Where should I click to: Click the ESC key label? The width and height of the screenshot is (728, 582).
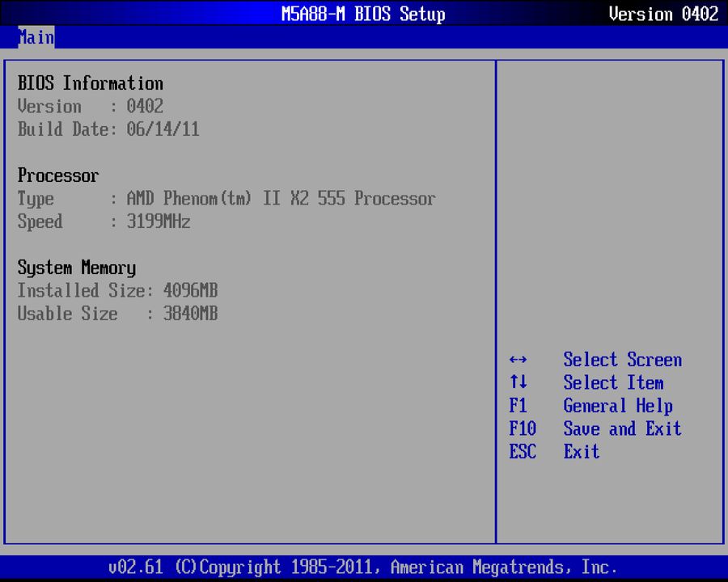523,451
